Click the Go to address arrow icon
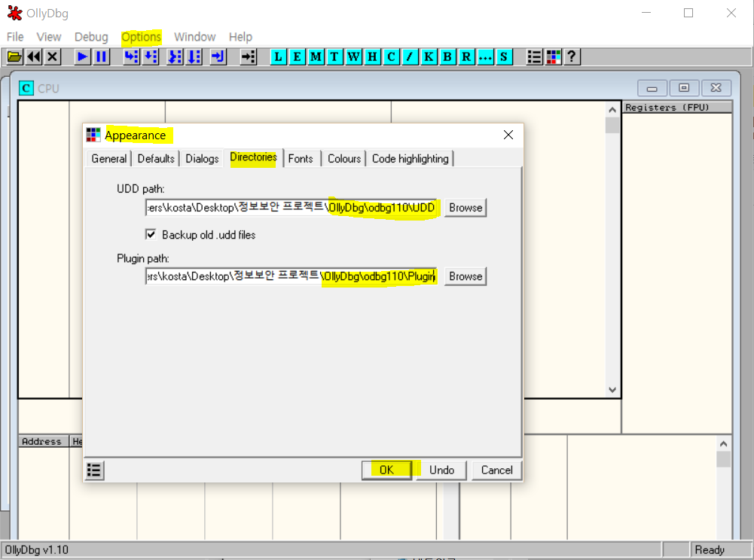The width and height of the screenshot is (754, 560). tap(248, 56)
